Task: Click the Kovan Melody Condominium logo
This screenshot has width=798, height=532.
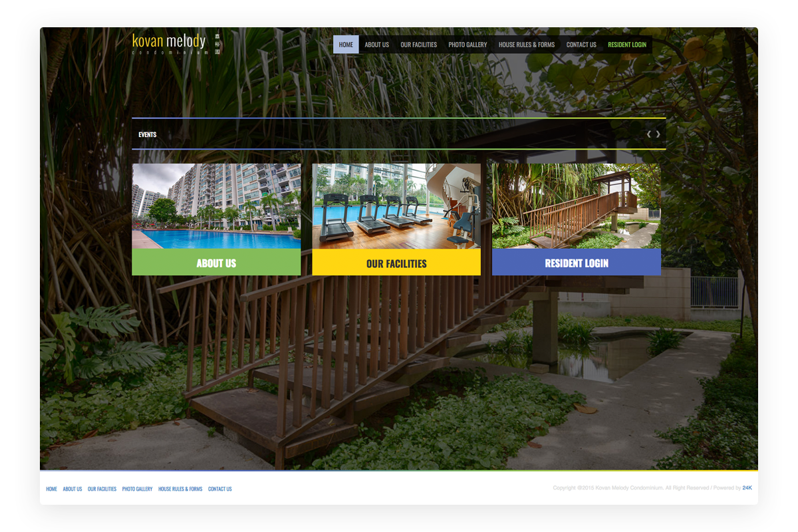Action: coord(176,44)
